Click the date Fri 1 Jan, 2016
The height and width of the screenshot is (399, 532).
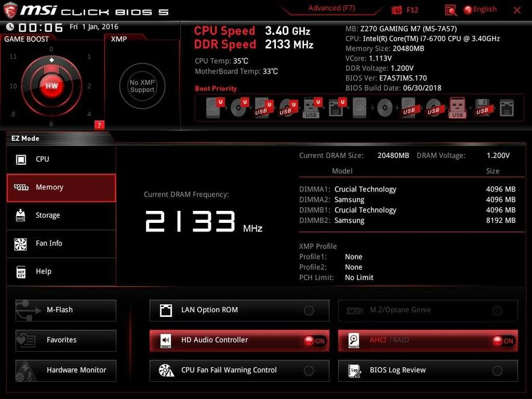coord(94,27)
